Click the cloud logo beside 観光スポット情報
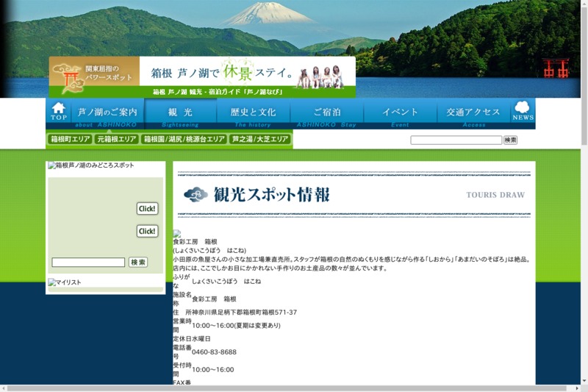Viewport: 588px width, 392px height. coord(196,194)
